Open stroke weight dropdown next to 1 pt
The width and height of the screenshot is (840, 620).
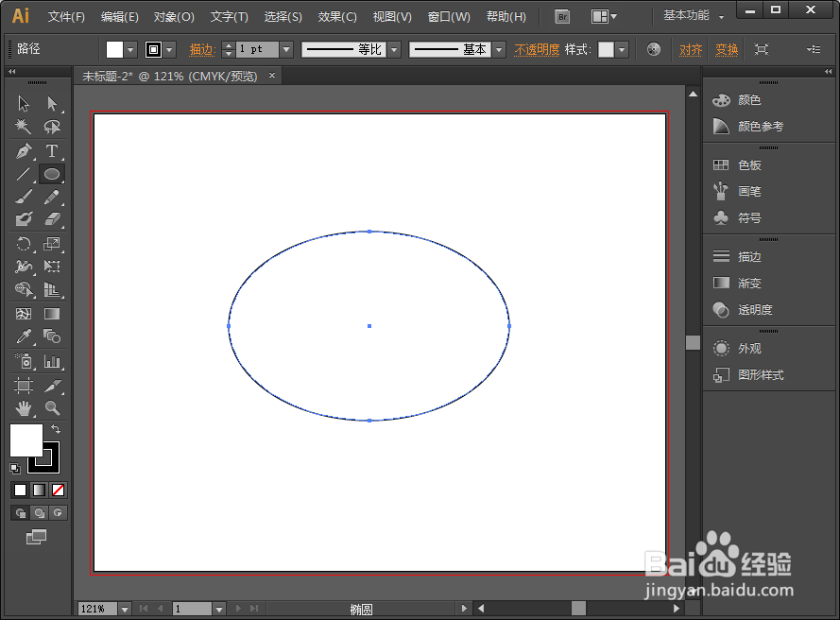coord(286,50)
